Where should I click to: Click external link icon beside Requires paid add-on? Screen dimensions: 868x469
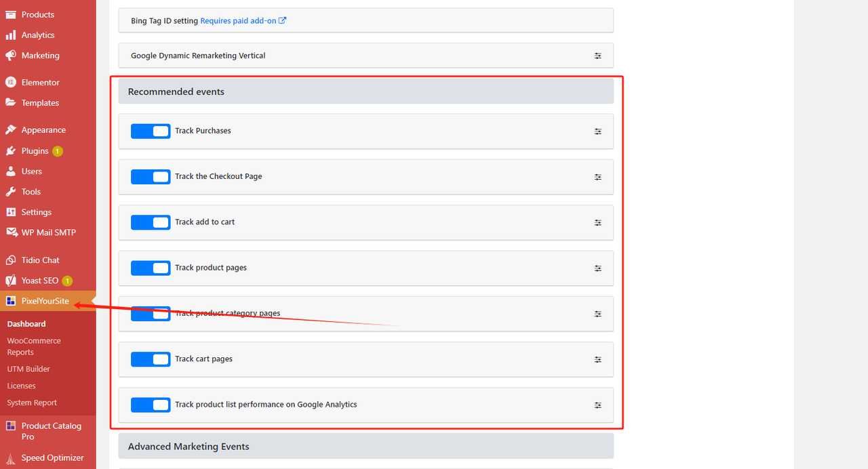[x=283, y=20]
